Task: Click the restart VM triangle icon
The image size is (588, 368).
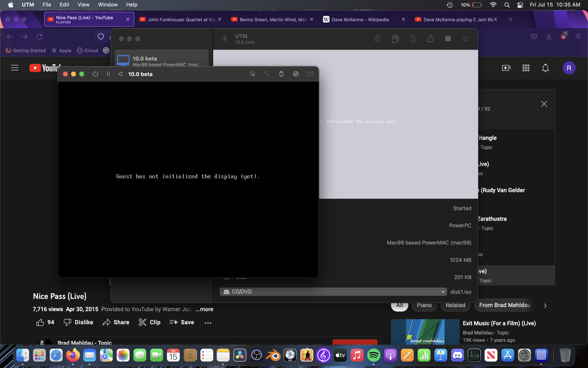Action: (x=120, y=74)
